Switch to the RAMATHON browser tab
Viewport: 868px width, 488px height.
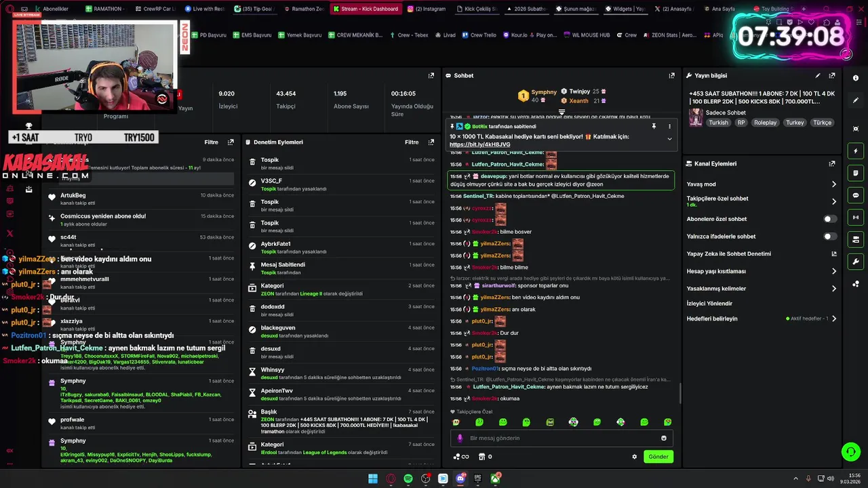103,9
